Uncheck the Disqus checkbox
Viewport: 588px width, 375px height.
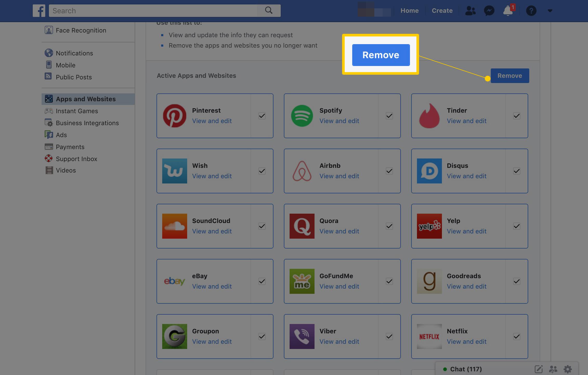517,171
